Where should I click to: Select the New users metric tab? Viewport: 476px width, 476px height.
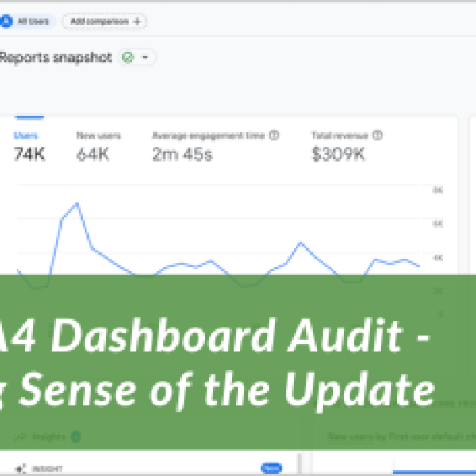click(98, 145)
